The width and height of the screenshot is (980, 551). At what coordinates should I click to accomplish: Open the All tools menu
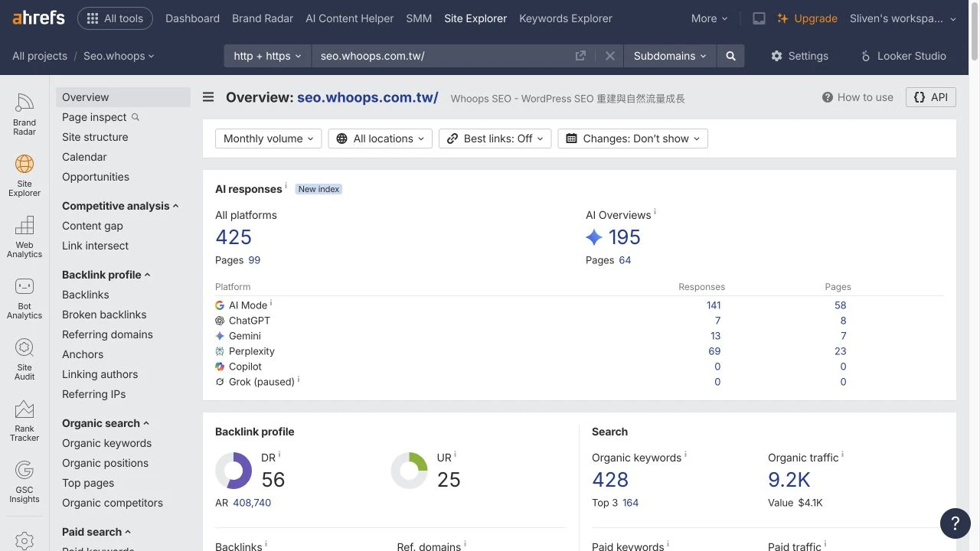[x=115, y=18]
